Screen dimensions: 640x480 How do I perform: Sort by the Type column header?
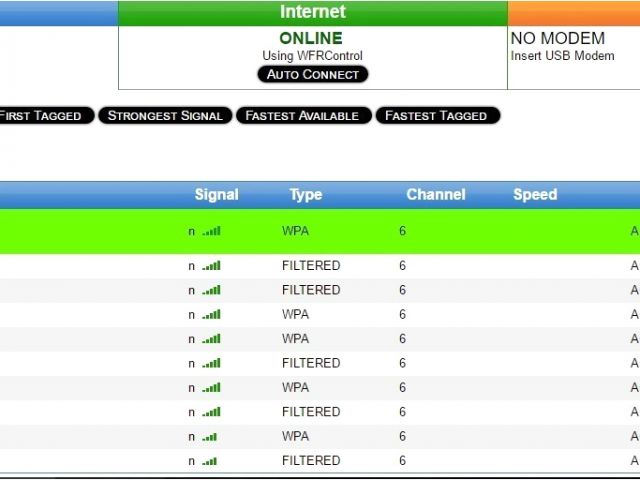(x=305, y=195)
